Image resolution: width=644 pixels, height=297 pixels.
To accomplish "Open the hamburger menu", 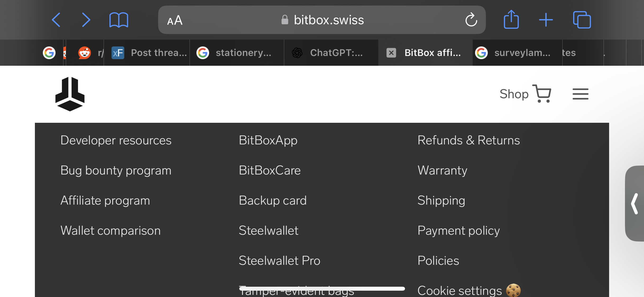I will [580, 94].
